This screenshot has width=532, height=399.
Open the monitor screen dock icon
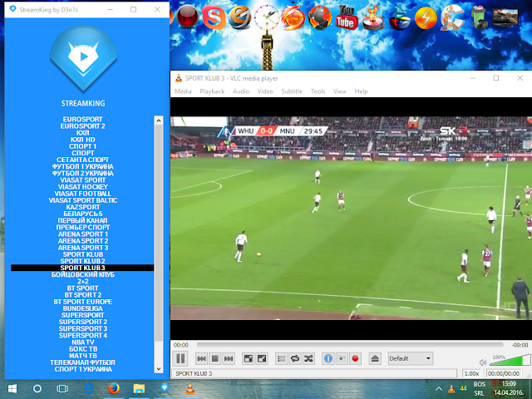coord(505,17)
